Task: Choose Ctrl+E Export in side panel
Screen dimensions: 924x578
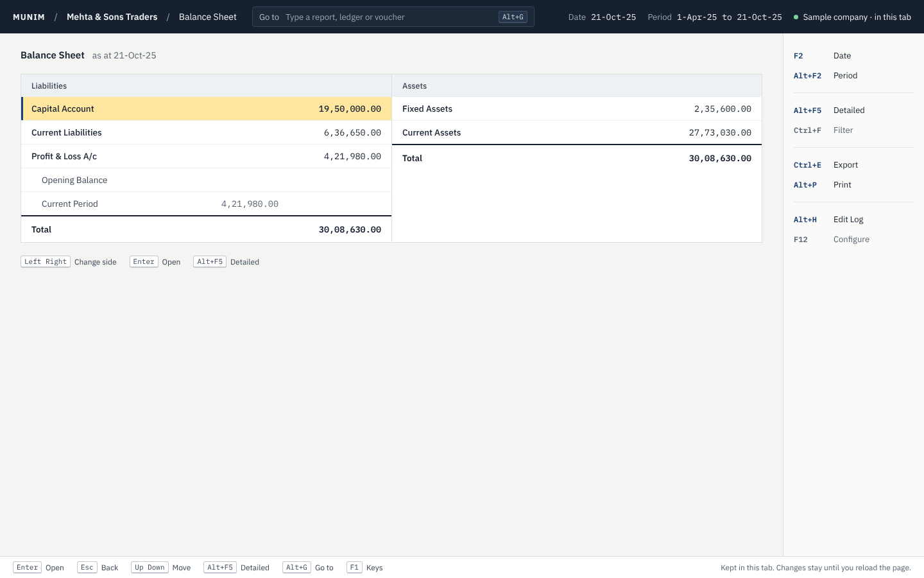Action: click(853, 165)
